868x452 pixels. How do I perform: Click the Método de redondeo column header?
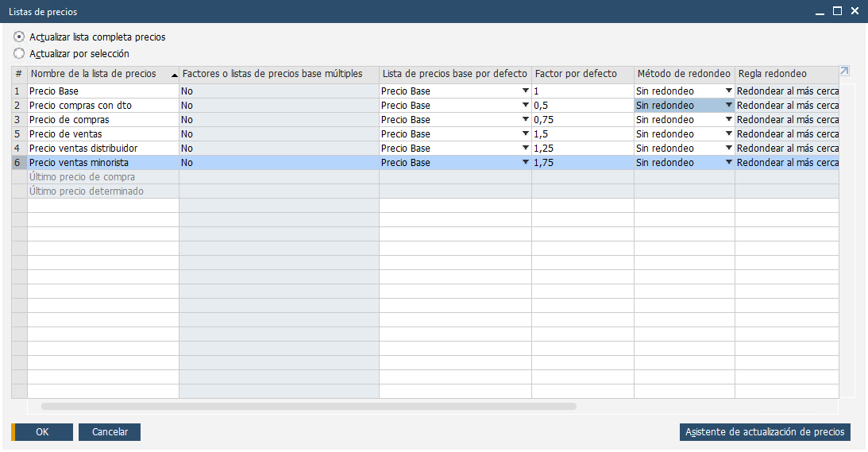[683, 74]
